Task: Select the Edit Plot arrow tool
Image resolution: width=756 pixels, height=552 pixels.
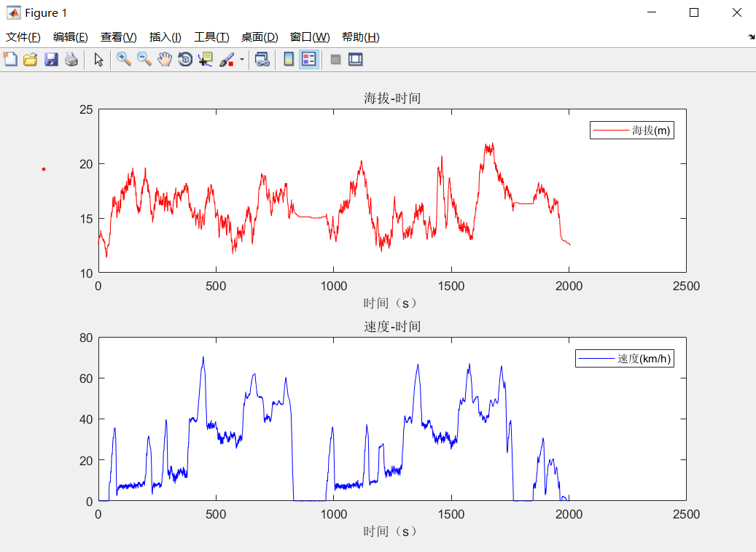Action: 99,59
